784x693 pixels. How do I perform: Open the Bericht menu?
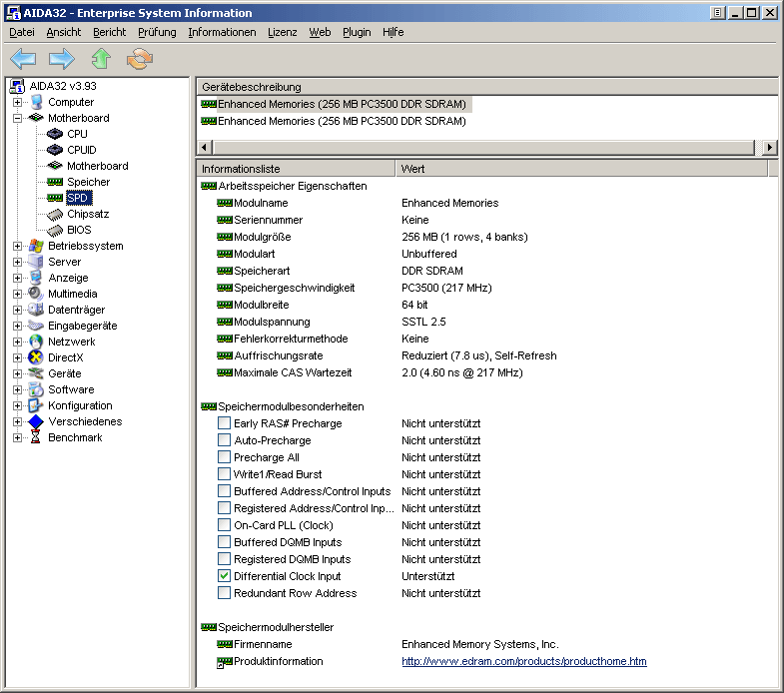pos(110,32)
